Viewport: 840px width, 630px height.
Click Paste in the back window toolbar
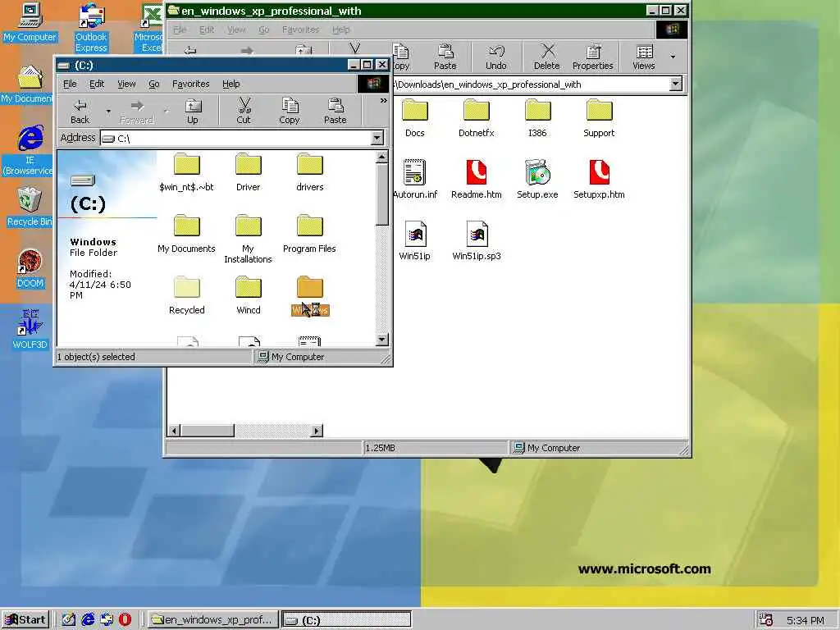(x=445, y=57)
